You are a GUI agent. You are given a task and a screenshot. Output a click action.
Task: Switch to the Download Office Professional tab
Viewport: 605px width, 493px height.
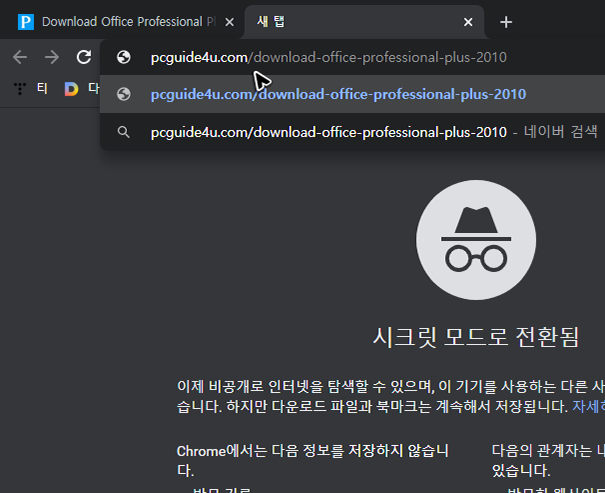[123, 22]
